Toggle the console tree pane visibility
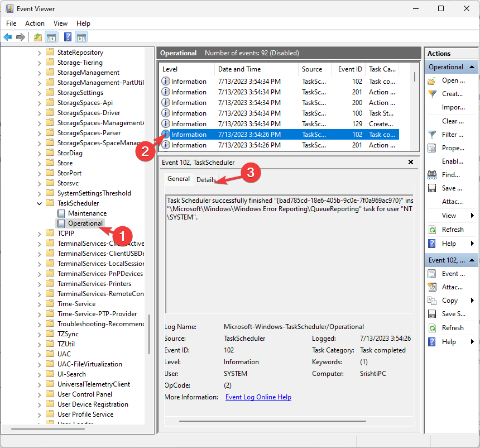 click(51, 37)
